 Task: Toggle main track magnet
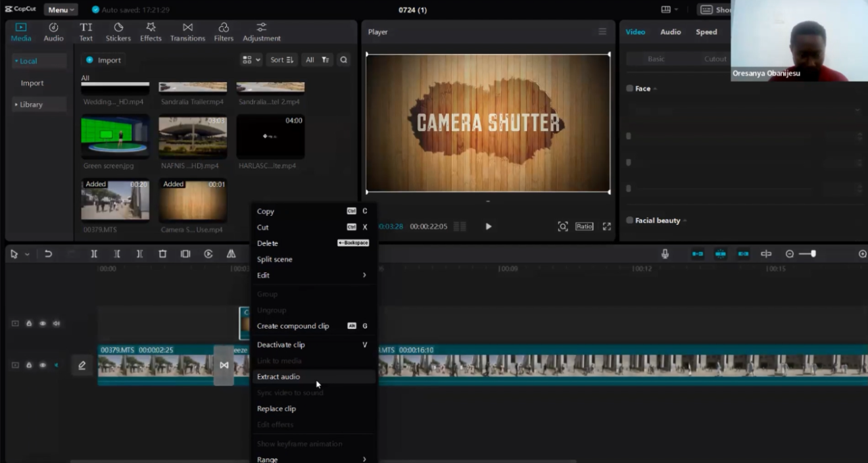(698, 254)
